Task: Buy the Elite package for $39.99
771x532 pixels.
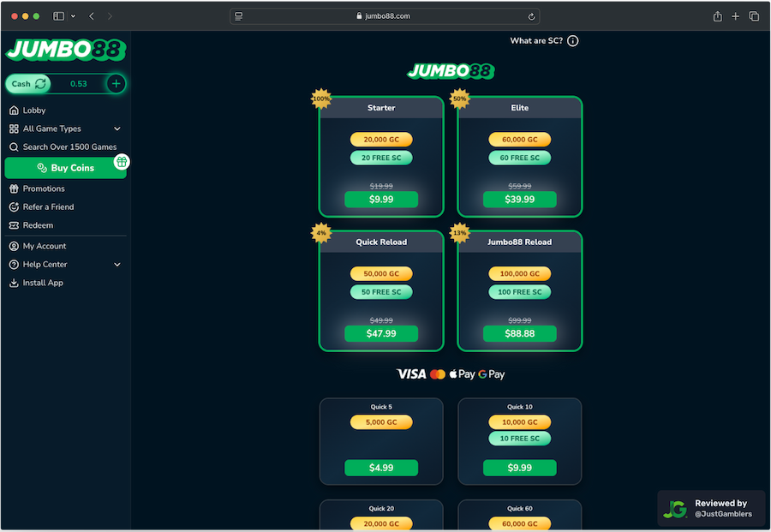Action: pos(520,199)
